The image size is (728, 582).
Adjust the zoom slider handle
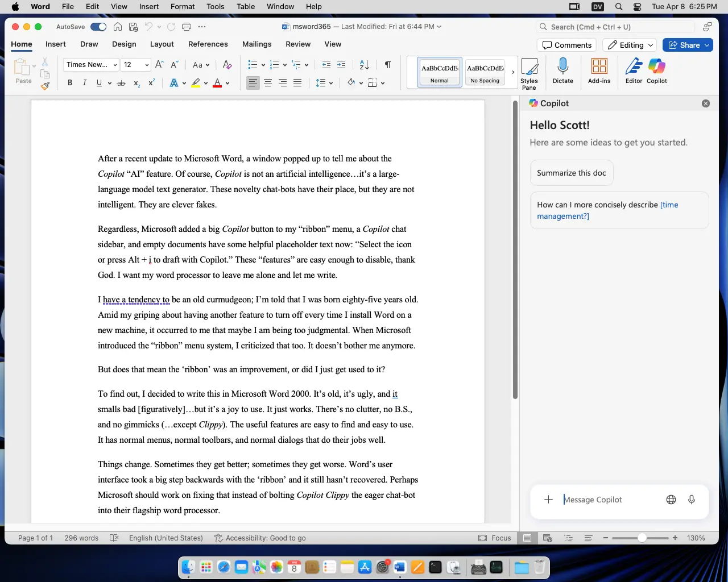click(642, 538)
